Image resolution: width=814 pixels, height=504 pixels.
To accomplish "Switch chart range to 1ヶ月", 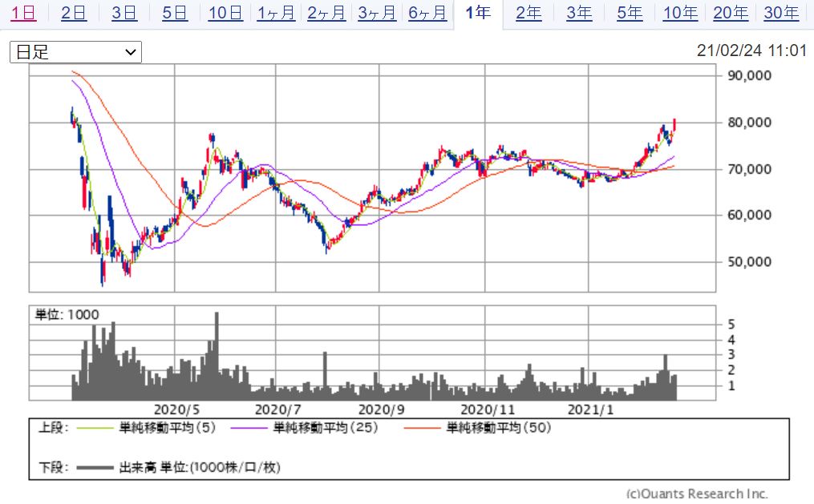I will (x=276, y=13).
